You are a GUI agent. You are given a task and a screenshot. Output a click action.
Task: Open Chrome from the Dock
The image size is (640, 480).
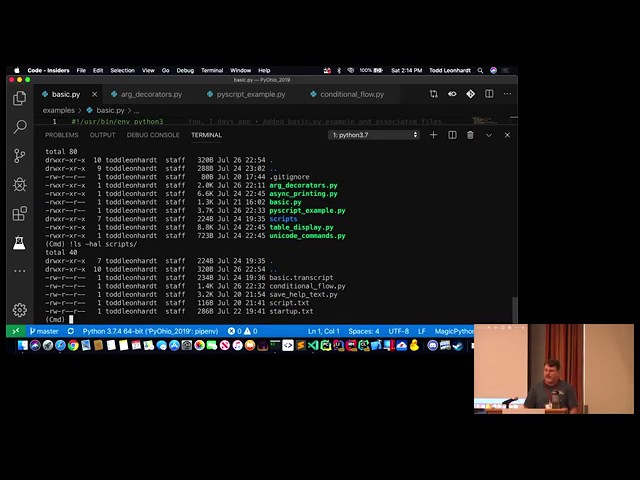coord(73,346)
